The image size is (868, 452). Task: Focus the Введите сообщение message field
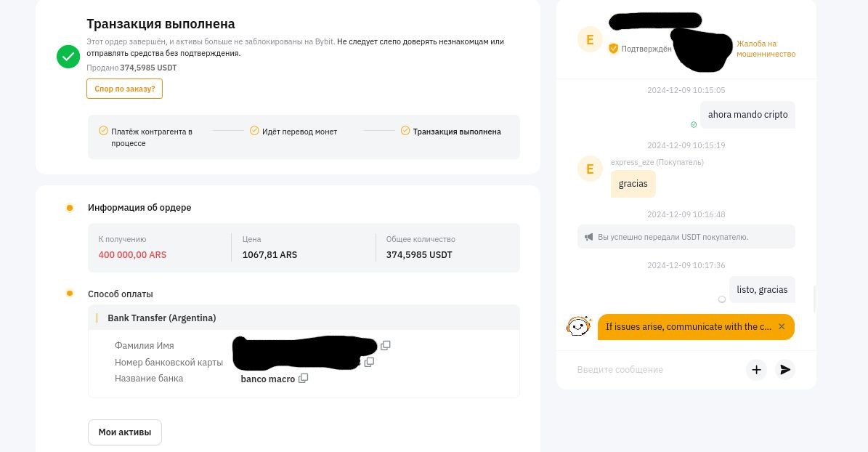(x=657, y=369)
